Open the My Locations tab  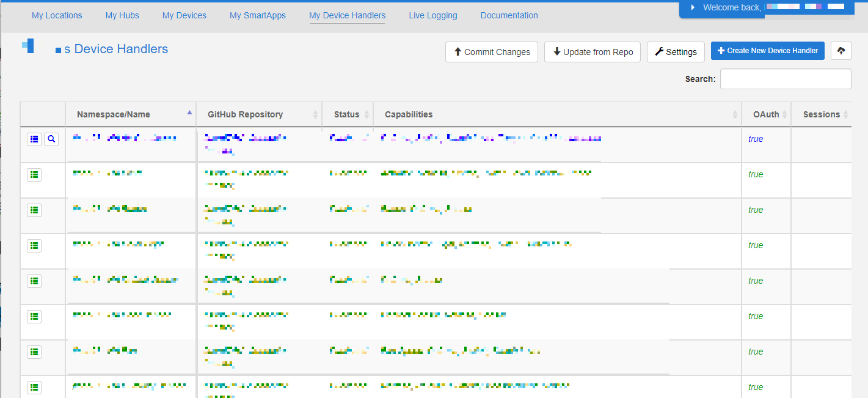(x=57, y=15)
